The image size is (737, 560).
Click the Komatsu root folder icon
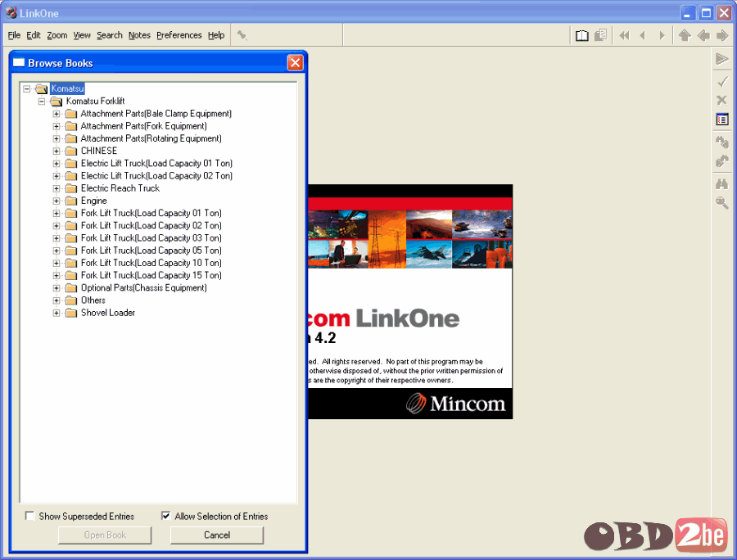tap(42, 88)
